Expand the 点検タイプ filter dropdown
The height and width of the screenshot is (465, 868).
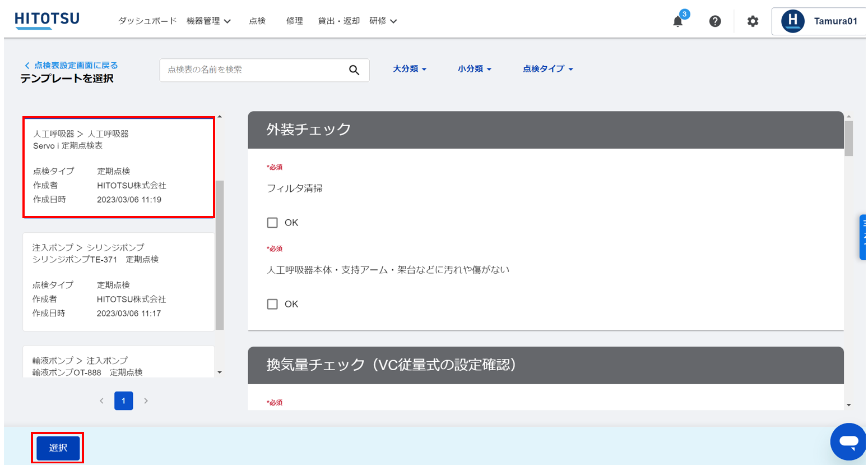click(x=547, y=69)
